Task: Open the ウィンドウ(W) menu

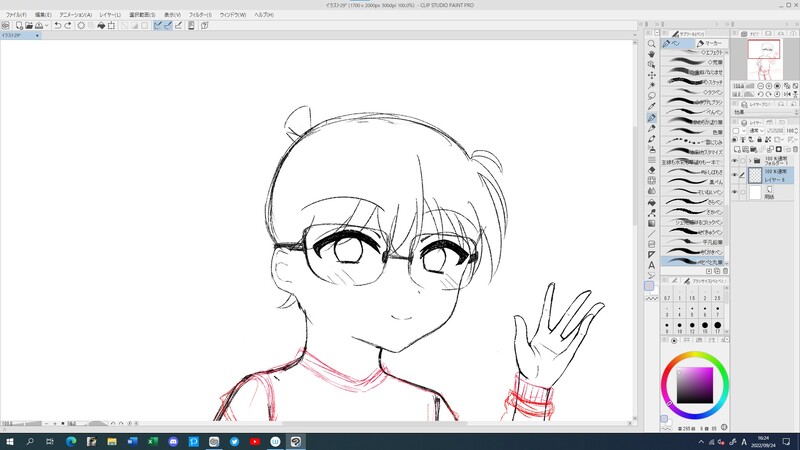Action: (x=233, y=15)
